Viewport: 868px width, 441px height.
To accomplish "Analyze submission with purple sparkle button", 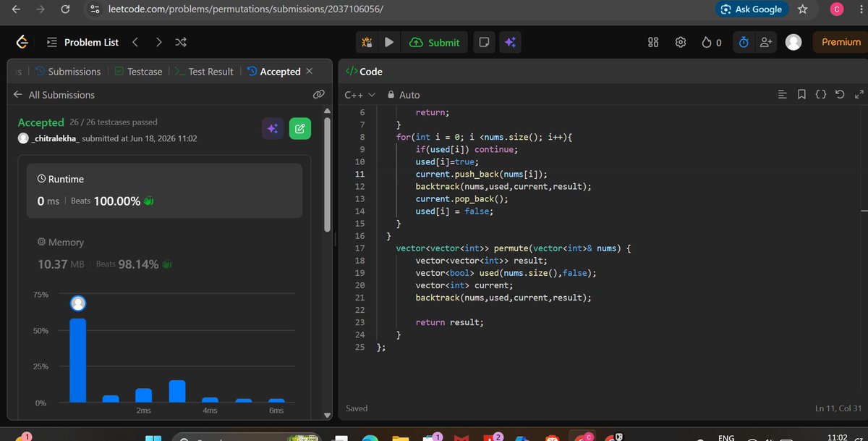I will click(273, 128).
